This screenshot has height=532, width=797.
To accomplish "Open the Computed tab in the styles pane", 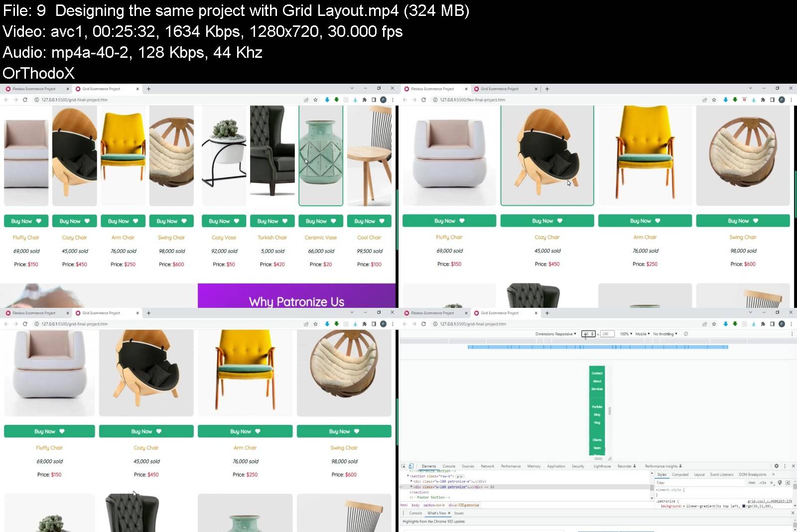I will 680,474.
